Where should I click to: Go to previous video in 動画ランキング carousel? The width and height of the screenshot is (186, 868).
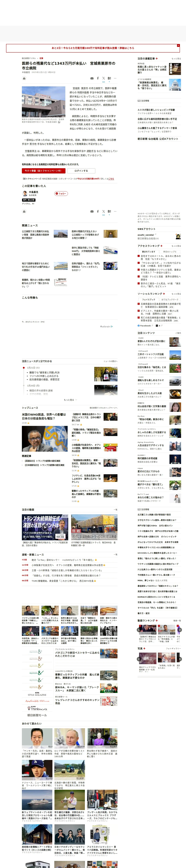pyautogui.click(x=139, y=629)
